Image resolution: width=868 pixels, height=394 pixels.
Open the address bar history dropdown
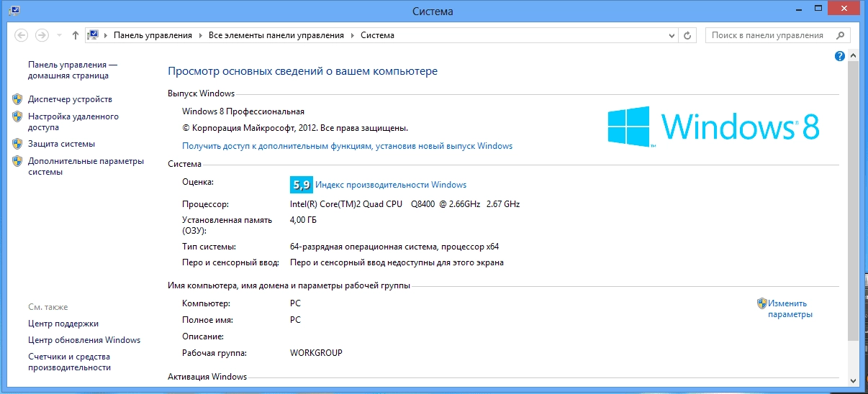click(672, 35)
